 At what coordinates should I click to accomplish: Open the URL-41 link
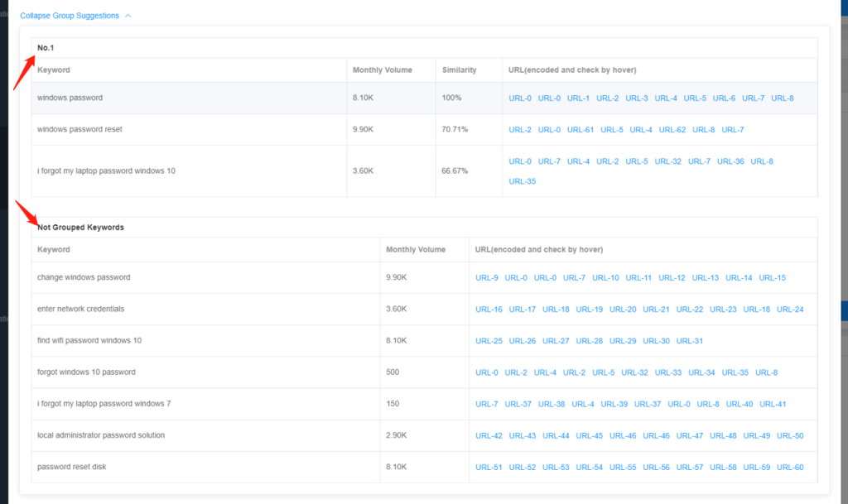(773, 404)
